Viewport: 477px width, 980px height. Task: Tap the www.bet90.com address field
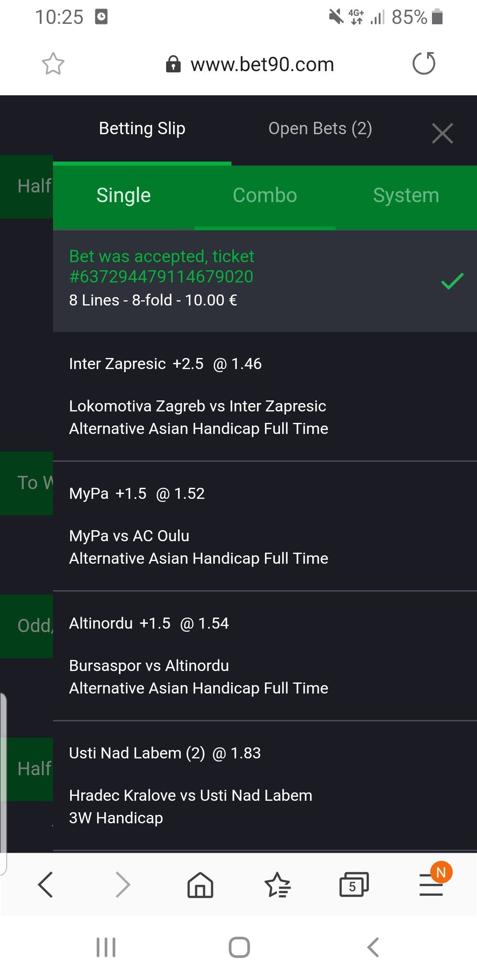coord(262,64)
